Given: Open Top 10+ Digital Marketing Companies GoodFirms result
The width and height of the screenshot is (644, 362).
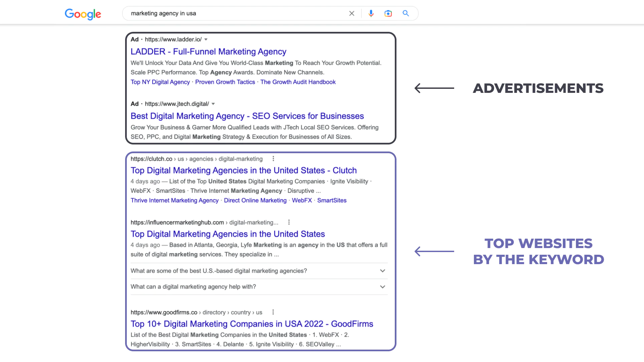Looking at the screenshot, I should click(252, 324).
